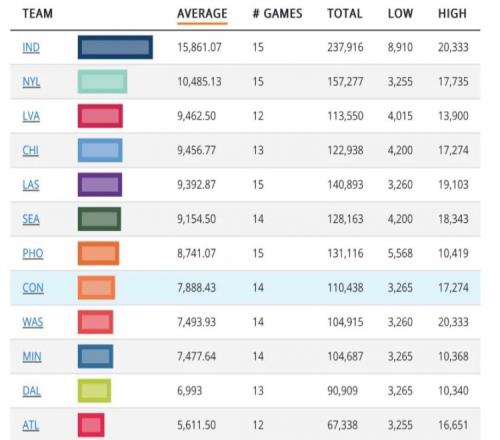This screenshot has width=500, height=440.
Task: Open the SEA team link
Action: [31, 219]
